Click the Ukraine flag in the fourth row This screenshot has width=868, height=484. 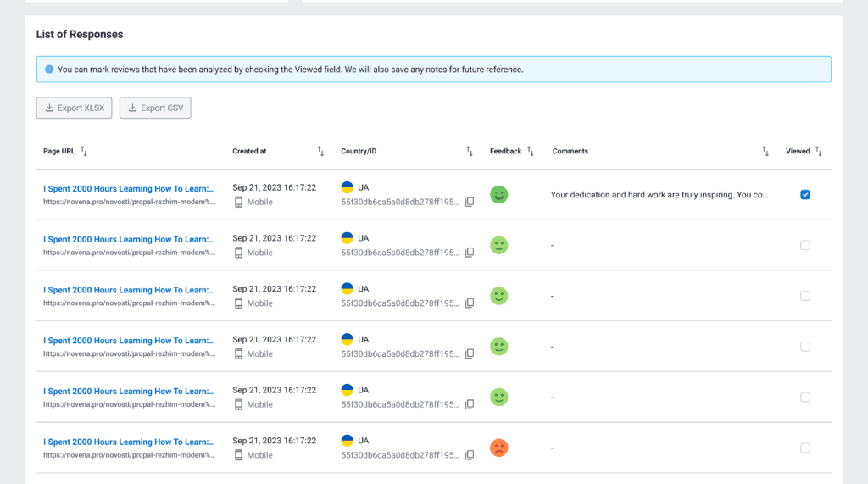point(347,339)
